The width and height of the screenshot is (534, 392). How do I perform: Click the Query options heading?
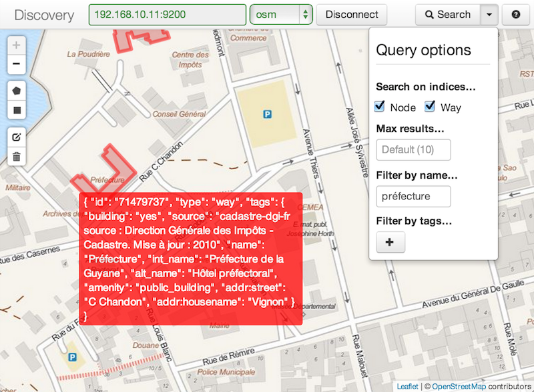pyautogui.click(x=423, y=50)
